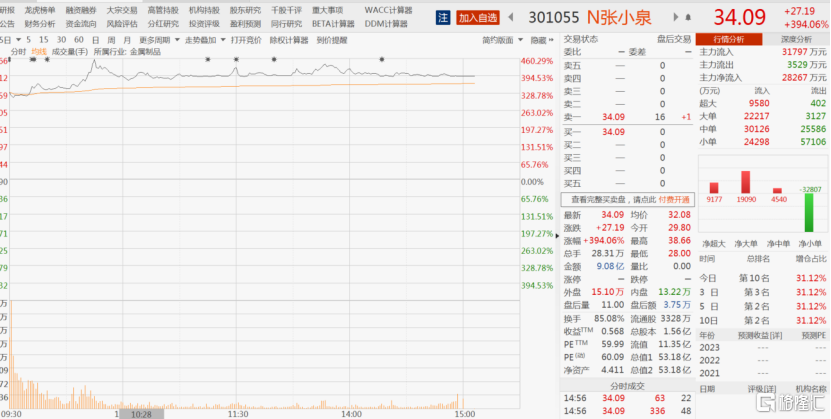This screenshot has height=419, width=831.
Task: Open the 融资融券 menu item
Action: 81,10
